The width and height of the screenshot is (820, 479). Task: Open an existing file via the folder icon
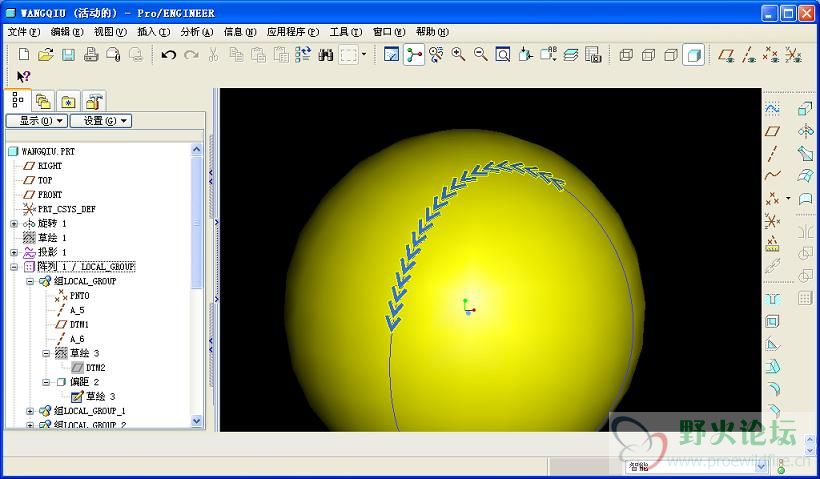(46, 54)
